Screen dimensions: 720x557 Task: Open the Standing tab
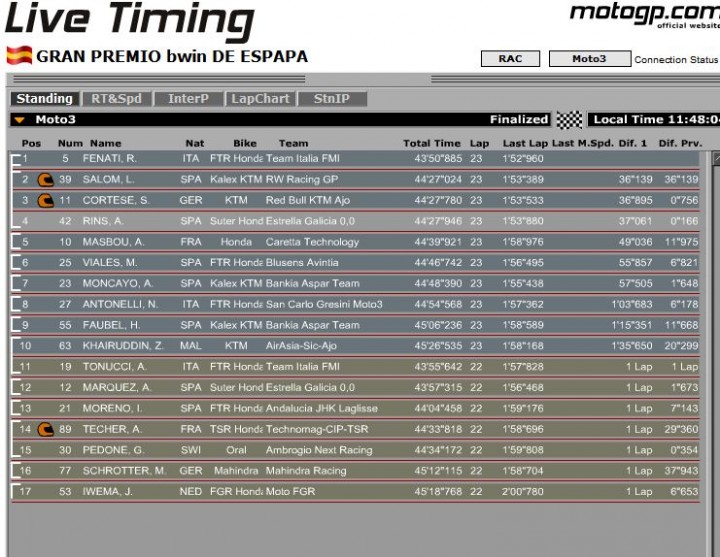pyautogui.click(x=45, y=99)
